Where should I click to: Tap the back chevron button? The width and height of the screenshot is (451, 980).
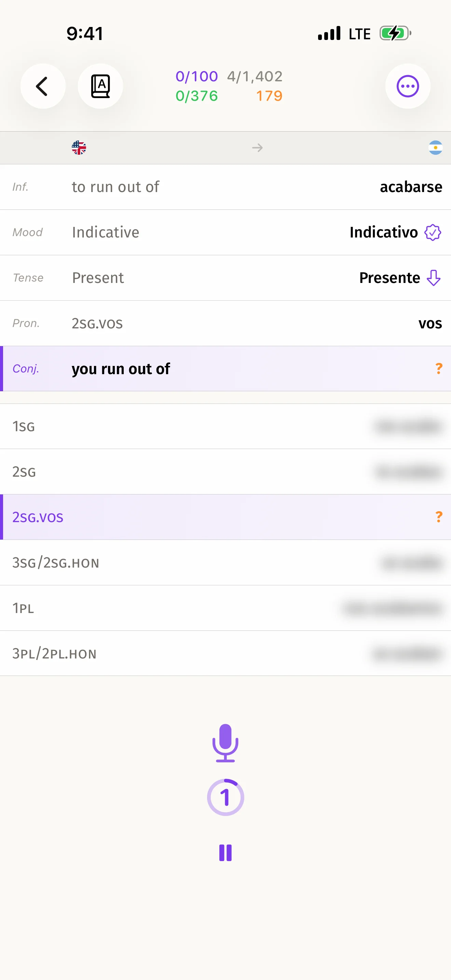click(43, 86)
